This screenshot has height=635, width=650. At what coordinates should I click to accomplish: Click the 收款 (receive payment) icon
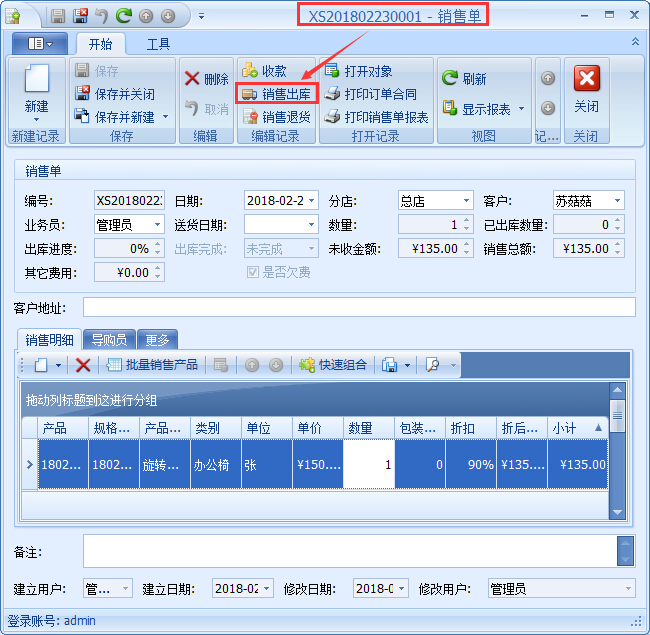tap(250, 72)
